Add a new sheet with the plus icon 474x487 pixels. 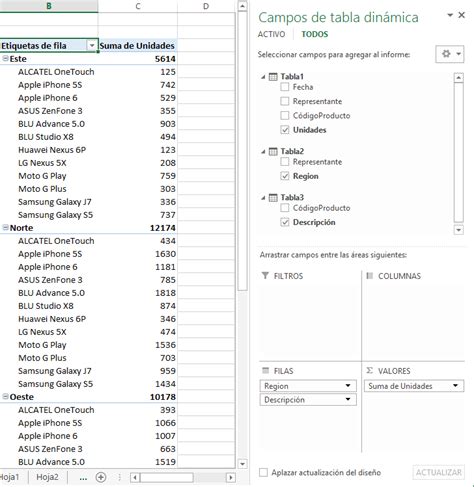(x=101, y=477)
